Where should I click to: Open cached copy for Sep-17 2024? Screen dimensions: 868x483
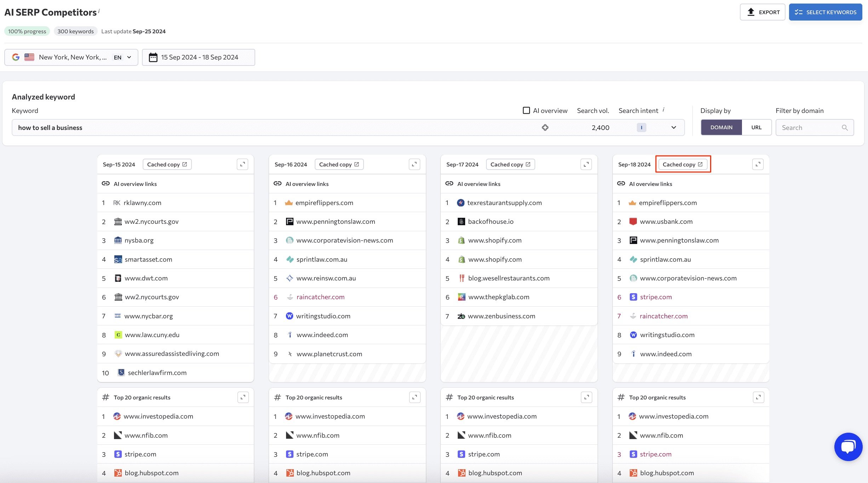(510, 164)
